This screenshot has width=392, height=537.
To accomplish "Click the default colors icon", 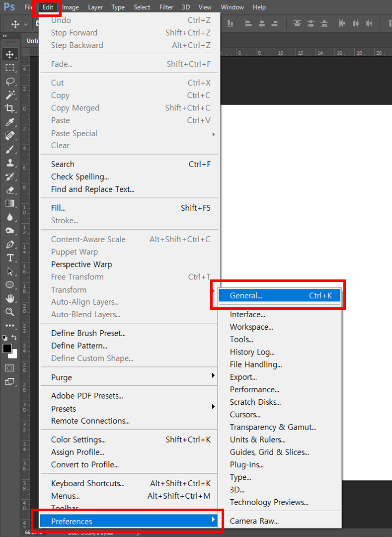I will tap(5, 337).
